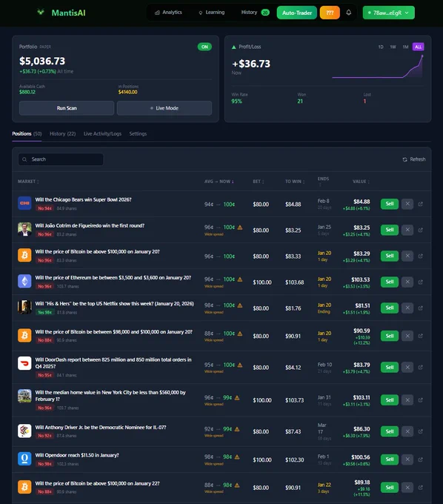The height and width of the screenshot is (504, 443).
Task: Click the 95% win rate value
Action: point(237,102)
